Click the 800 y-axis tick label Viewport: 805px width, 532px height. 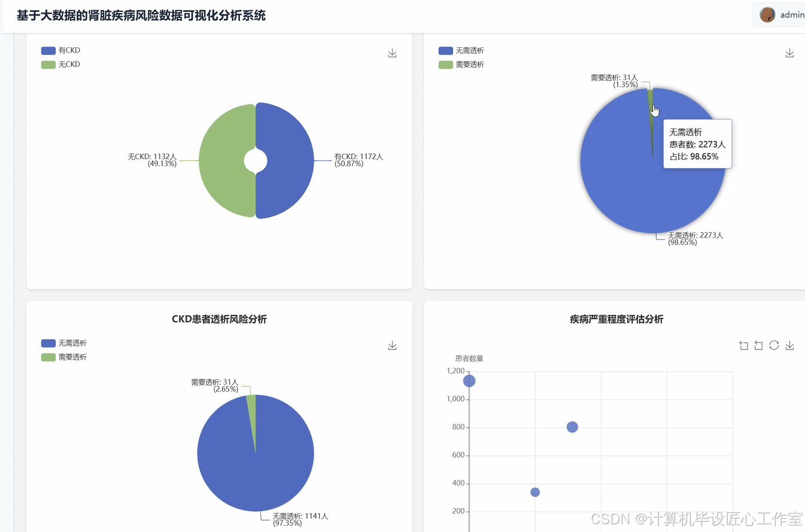tap(458, 427)
